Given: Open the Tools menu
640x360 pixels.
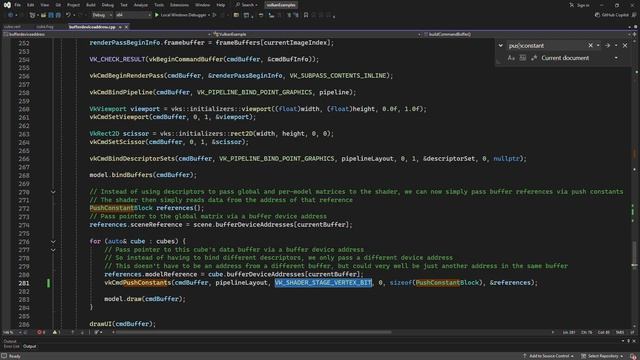Looking at the screenshot, I should pos(159,5).
